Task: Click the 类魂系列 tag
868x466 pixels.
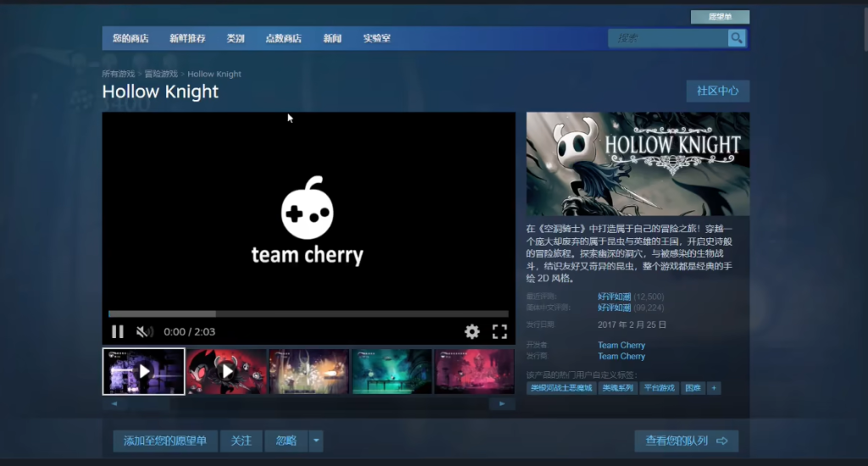Action: pyautogui.click(x=617, y=388)
